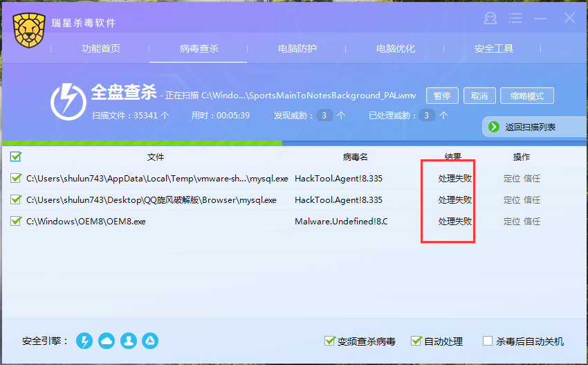Image resolution: width=588 pixels, height=365 pixels.
Task: Click HackTool.Agent!8.335 in second row
Action: (x=339, y=199)
